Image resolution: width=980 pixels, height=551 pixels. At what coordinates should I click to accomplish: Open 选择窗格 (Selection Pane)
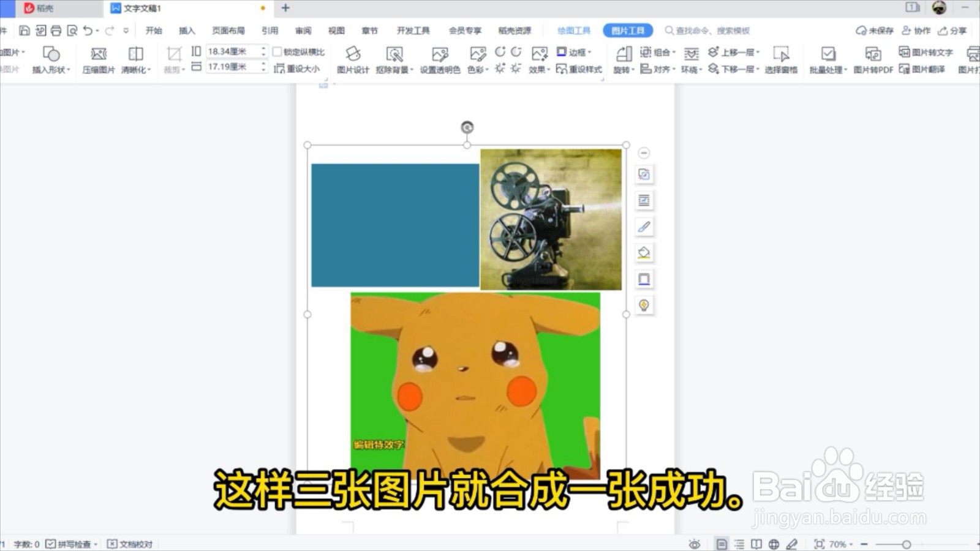(781, 60)
